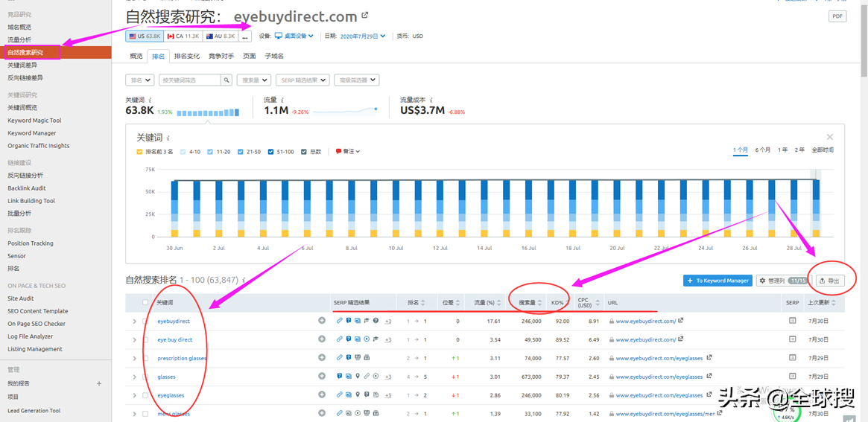Check the checkbox for glasses keyword row
The width and height of the screenshot is (868, 422).
[145, 376]
